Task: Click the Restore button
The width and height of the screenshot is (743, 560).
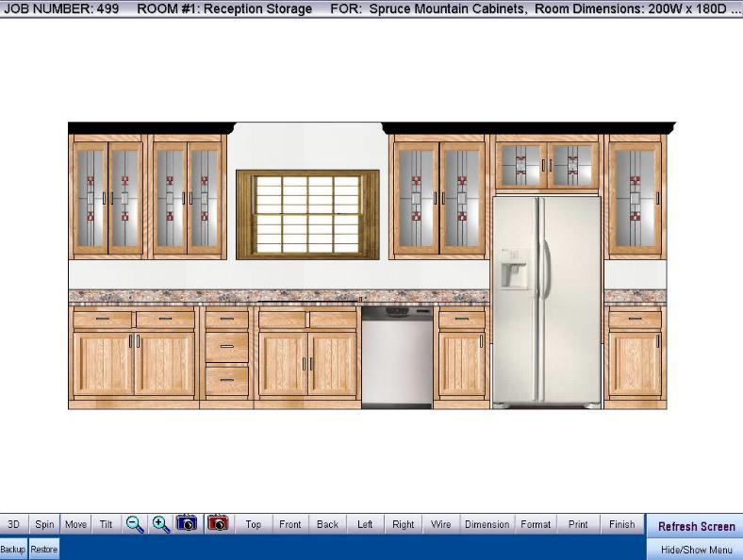Action: click(44, 549)
